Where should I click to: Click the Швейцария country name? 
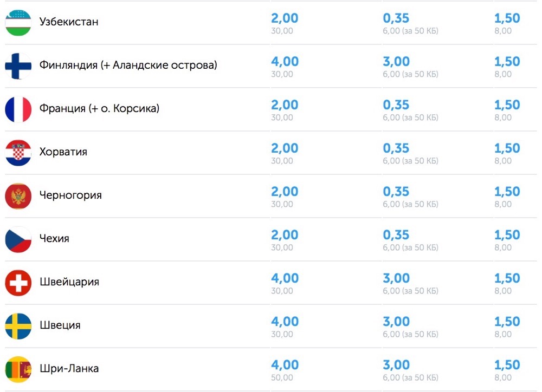point(69,282)
